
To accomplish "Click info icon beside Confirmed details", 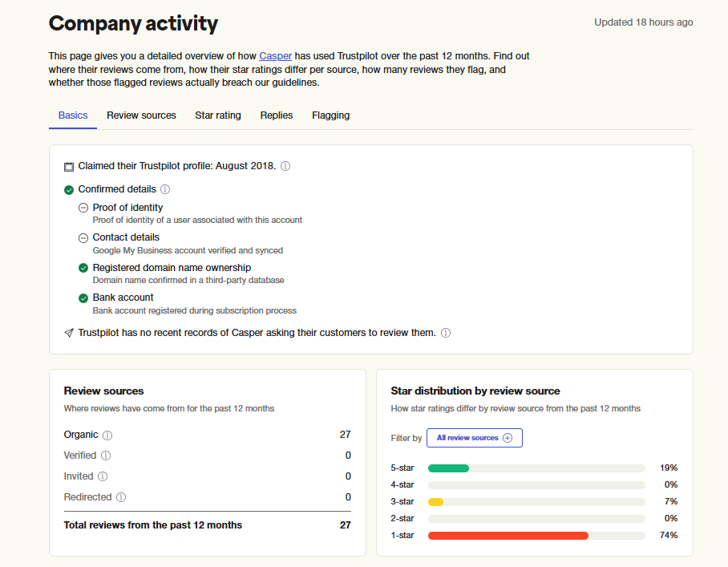I will point(165,189).
